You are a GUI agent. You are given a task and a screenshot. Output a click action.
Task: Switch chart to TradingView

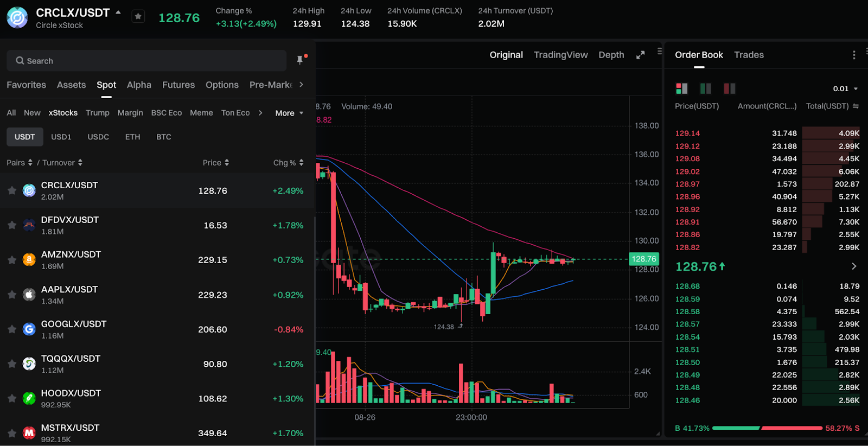tap(560, 55)
